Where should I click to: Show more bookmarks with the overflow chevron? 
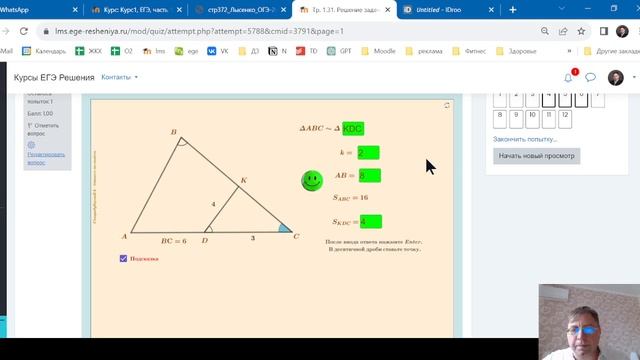coord(569,51)
